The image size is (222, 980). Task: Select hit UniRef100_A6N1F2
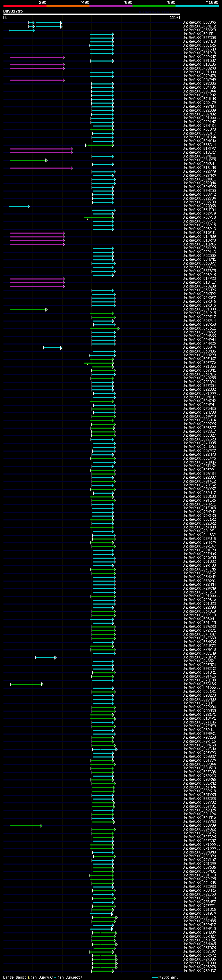[x=199, y=26]
